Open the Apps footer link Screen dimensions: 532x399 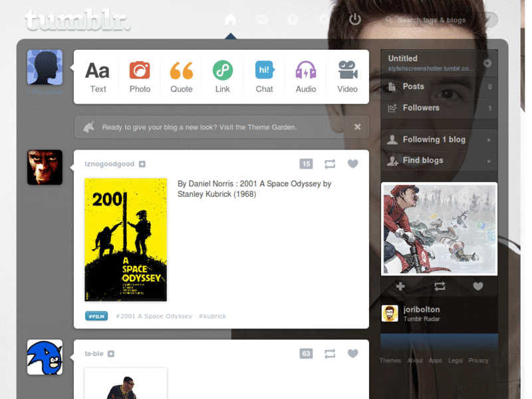pos(436,360)
